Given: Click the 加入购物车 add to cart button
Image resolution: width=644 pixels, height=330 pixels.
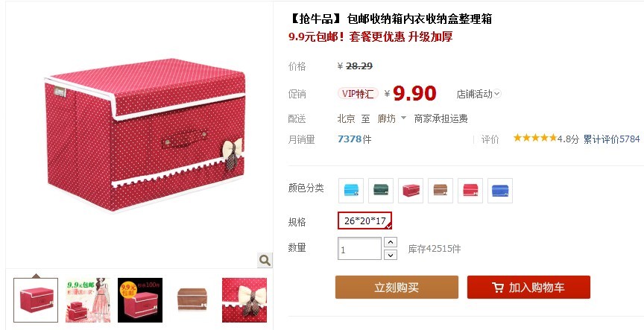Looking at the screenshot, I should pyautogui.click(x=528, y=288).
